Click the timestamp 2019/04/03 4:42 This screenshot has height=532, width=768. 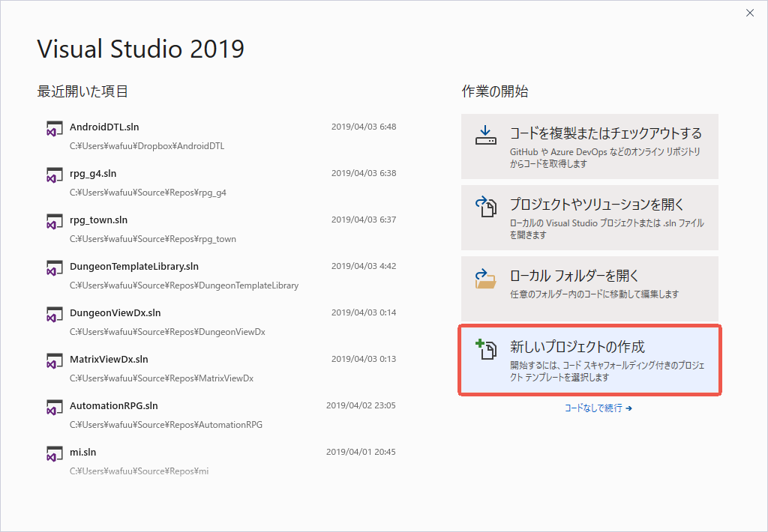pyautogui.click(x=364, y=266)
